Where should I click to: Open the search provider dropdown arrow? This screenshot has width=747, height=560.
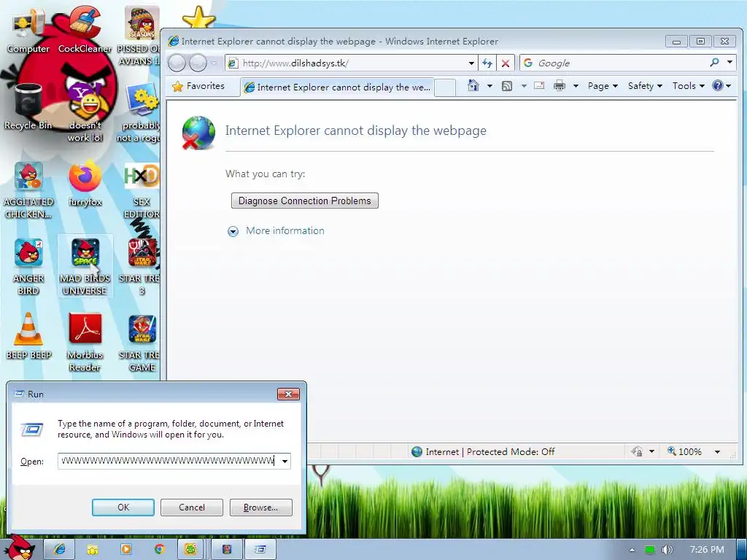pos(729,63)
